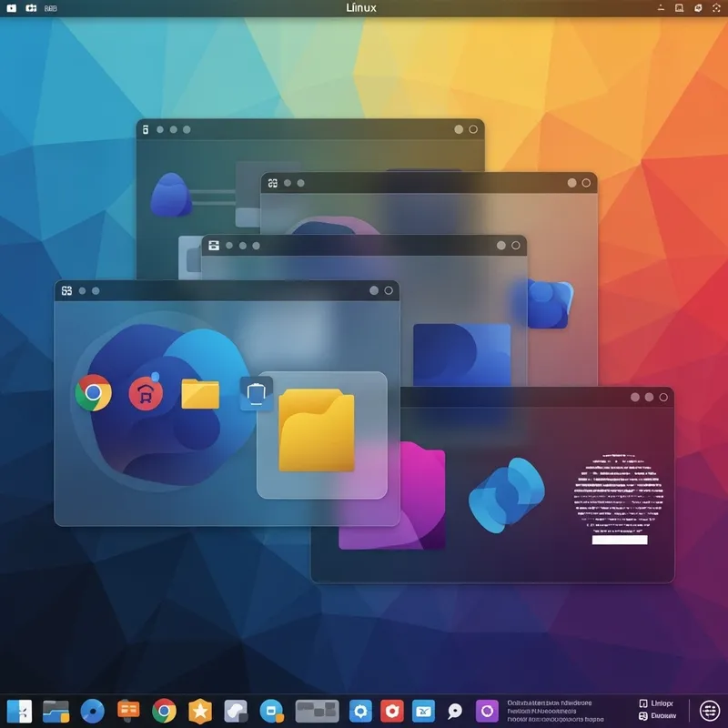Open the settings gear icon on the taskbar
This screenshot has height=728, width=728.
(359, 711)
